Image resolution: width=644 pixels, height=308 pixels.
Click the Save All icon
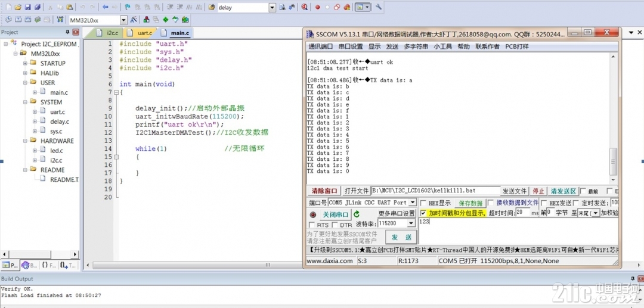point(37,7)
